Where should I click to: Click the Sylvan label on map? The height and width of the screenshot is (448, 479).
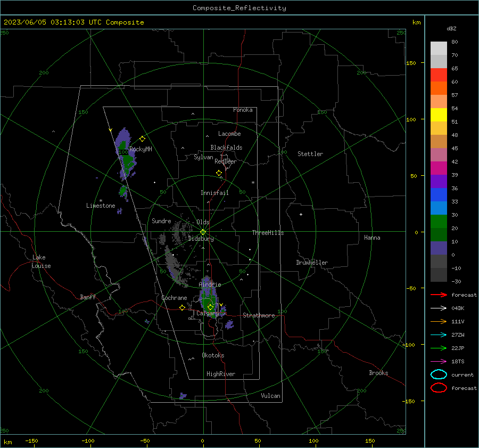tap(203, 157)
